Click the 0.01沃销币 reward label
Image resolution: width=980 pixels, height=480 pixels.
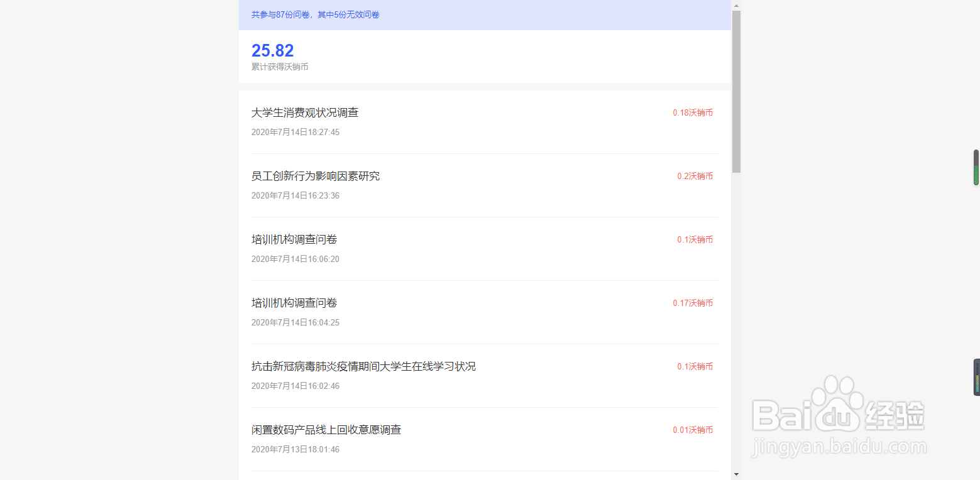pos(693,430)
